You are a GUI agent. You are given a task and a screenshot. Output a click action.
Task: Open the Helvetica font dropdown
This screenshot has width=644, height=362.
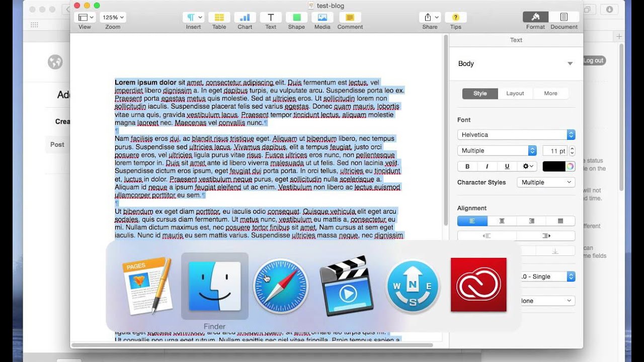(x=516, y=135)
